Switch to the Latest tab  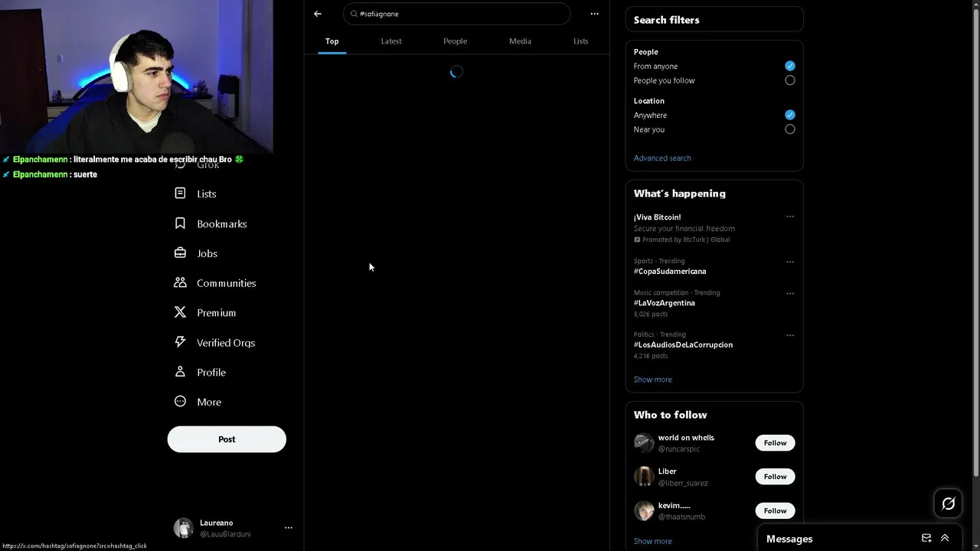click(391, 41)
